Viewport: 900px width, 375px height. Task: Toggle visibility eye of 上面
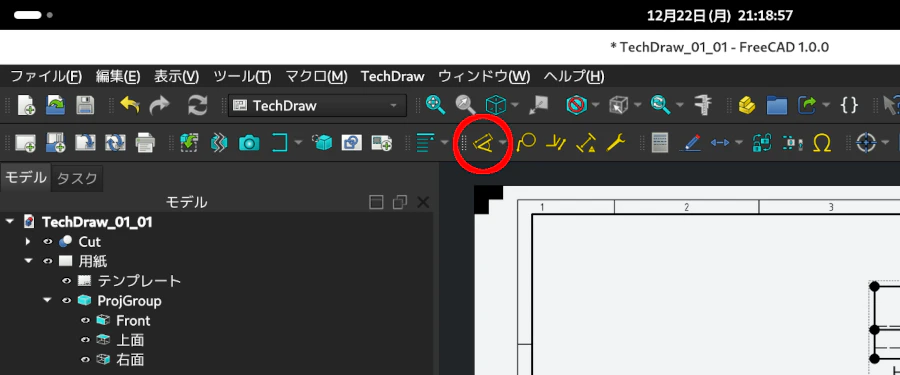(86, 340)
